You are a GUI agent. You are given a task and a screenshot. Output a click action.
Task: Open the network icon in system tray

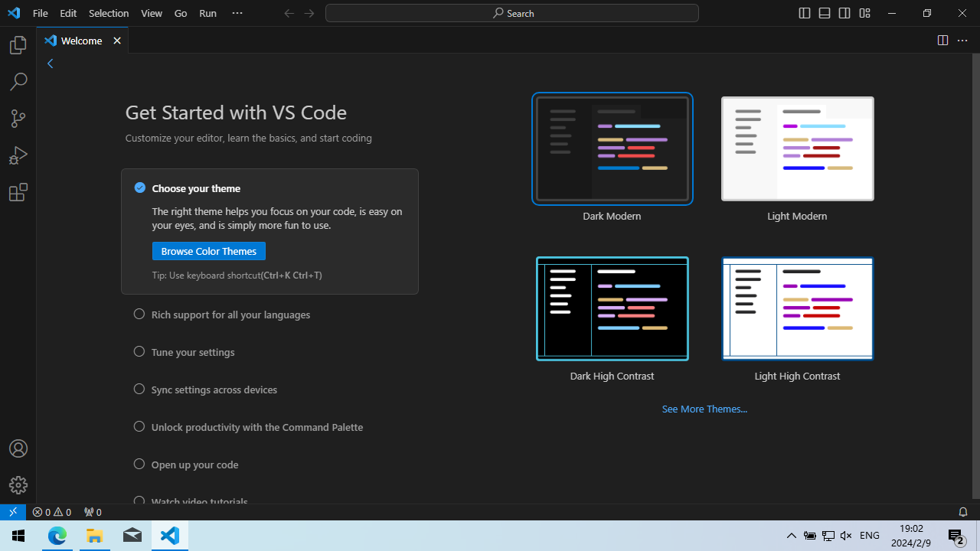[828, 536]
